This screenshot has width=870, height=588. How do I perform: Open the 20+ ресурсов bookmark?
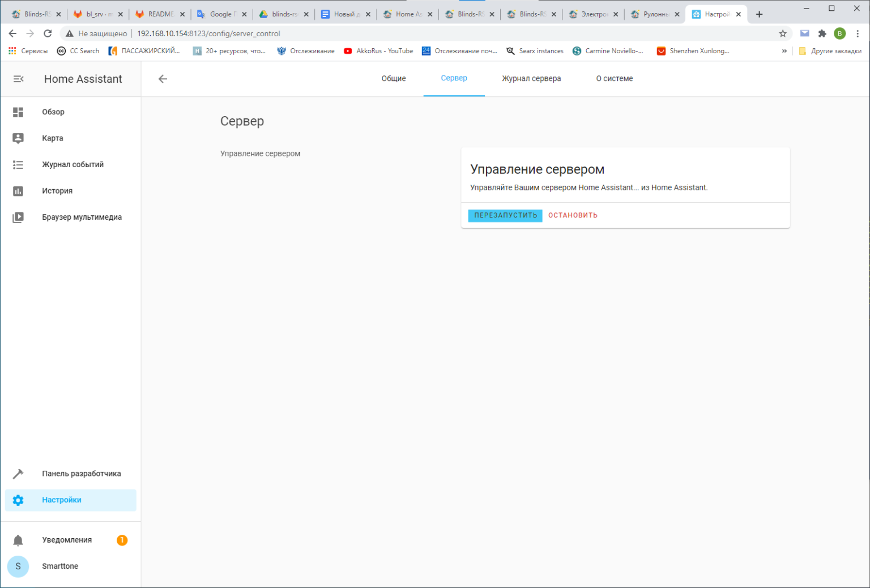229,51
